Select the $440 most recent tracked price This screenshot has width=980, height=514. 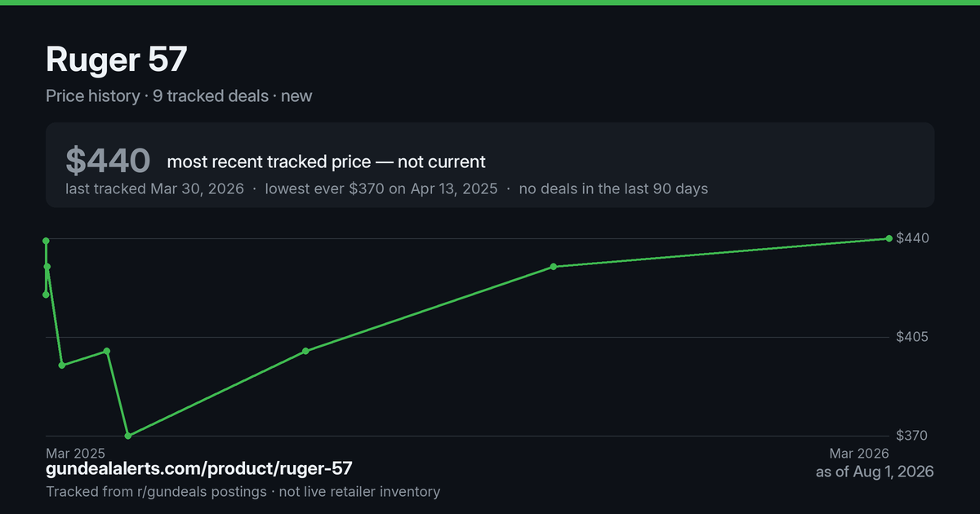(x=108, y=161)
